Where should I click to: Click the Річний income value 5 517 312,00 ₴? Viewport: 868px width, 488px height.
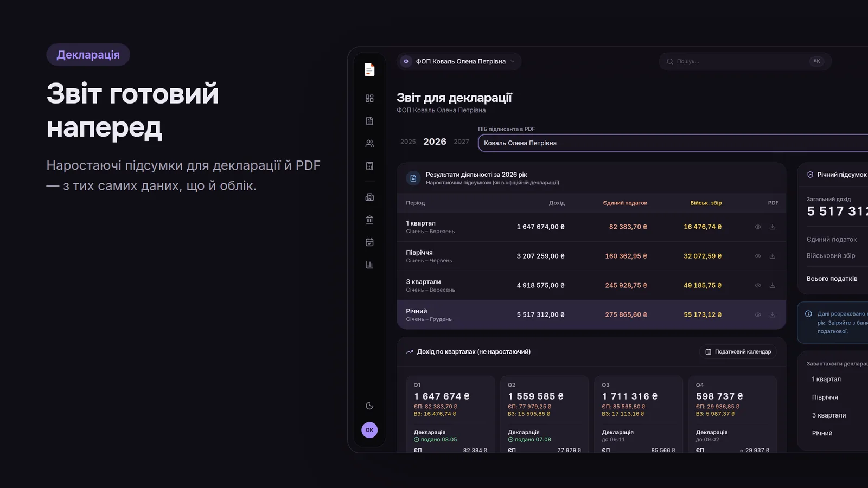tap(540, 314)
